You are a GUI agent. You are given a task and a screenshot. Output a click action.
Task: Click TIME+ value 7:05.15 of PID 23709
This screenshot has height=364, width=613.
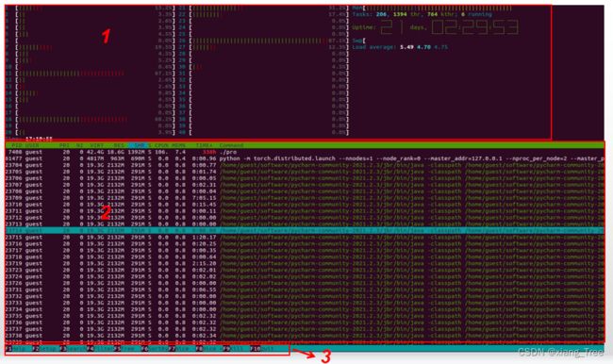pos(204,198)
